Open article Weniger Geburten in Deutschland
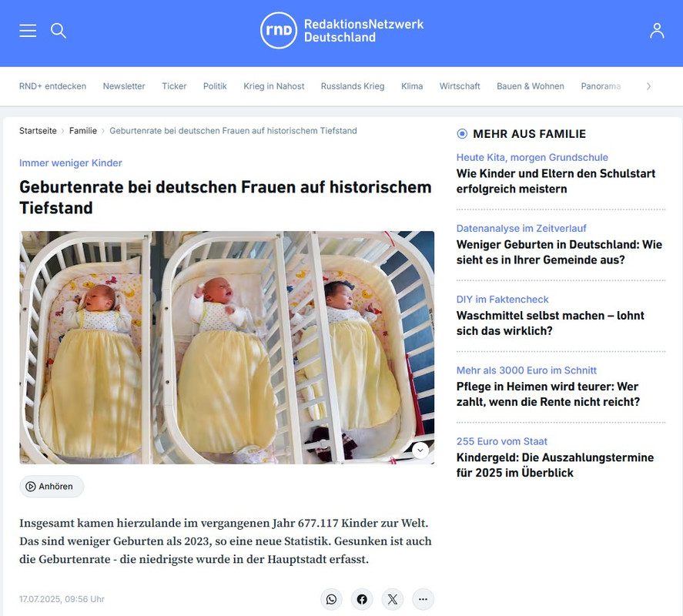The image size is (683, 616). point(559,253)
